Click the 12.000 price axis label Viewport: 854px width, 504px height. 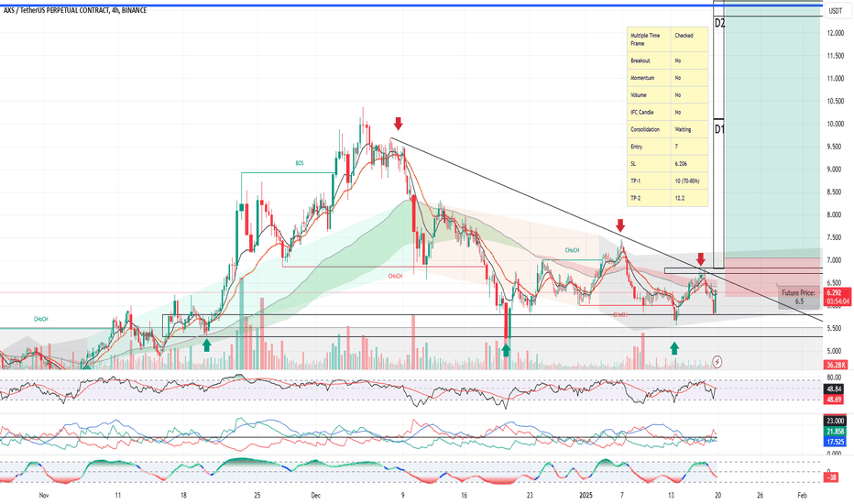[x=836, y=33]
